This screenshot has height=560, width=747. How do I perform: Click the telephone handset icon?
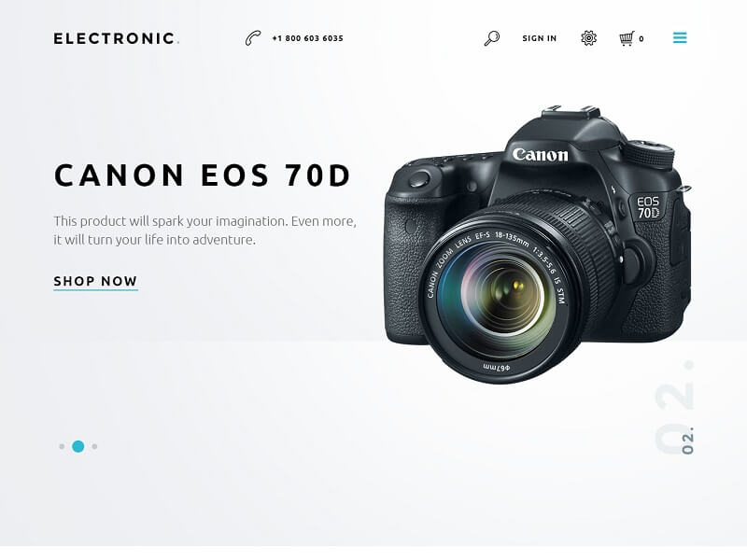253,38
